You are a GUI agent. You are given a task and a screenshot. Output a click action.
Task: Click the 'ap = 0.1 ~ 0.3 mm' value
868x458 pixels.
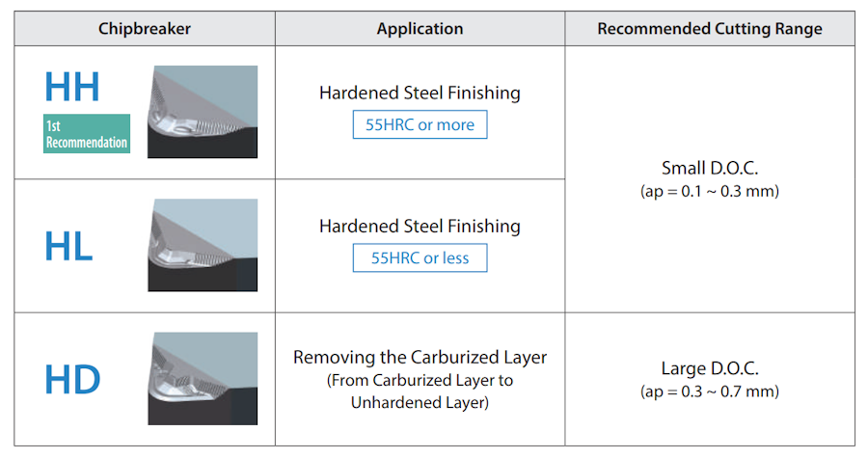tap(710, 191)
